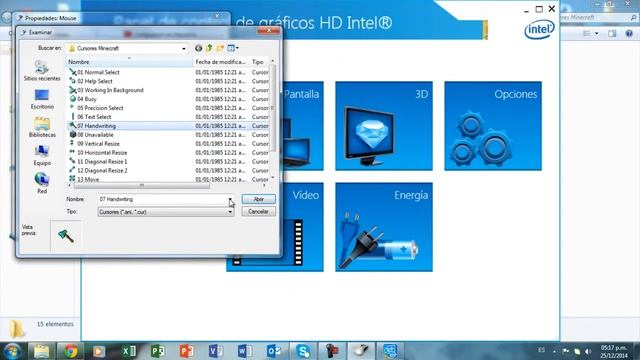Launch Project from the taskbar
Viewport: 640px width, 360px height.
coord(158,351)
